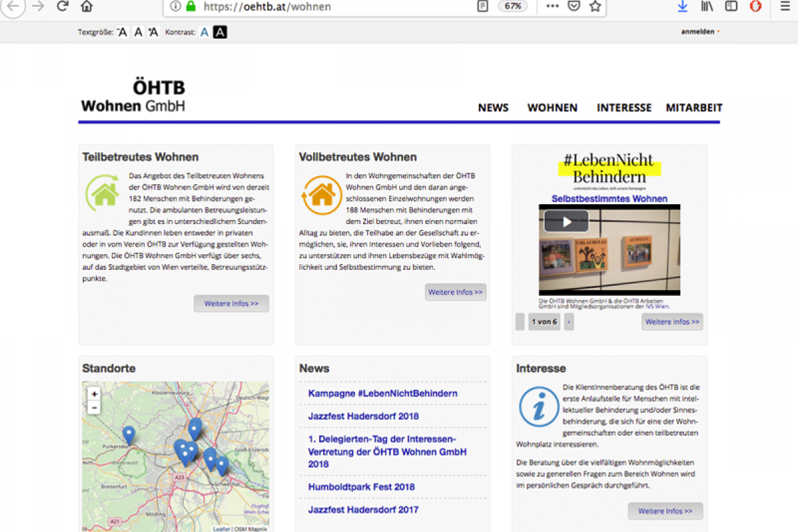
Task: Open the INTERESSE menu
Action: tap(624, 108)
